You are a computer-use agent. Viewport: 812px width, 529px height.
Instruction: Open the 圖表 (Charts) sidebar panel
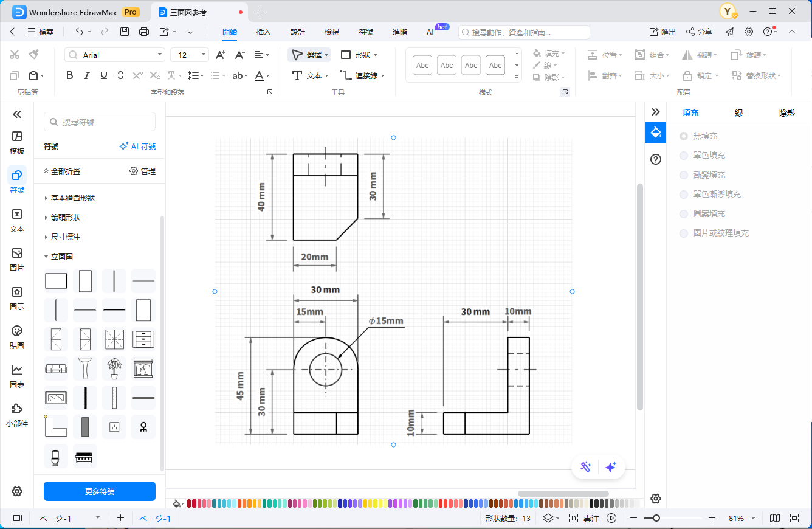pyautogui.click(x=17, y=376)
